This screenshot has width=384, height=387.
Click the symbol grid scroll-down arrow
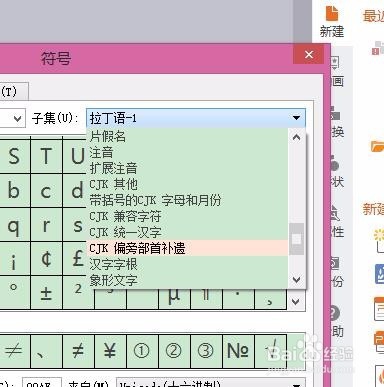point(296,302)
